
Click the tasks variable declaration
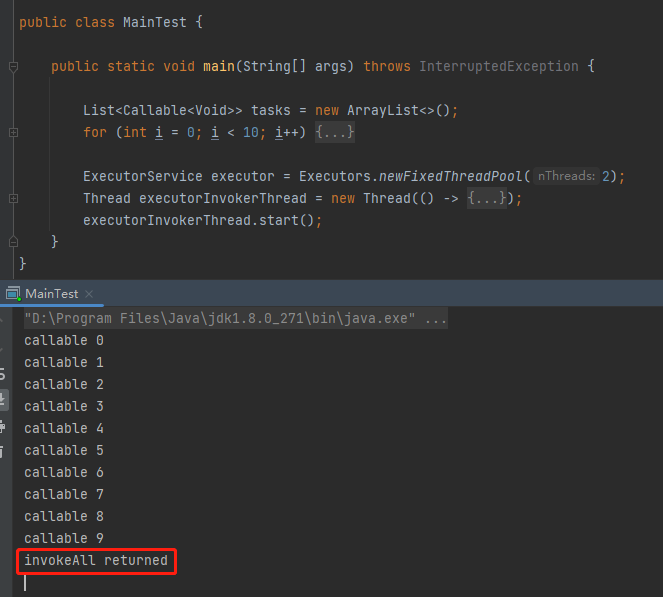pos(271,110)
